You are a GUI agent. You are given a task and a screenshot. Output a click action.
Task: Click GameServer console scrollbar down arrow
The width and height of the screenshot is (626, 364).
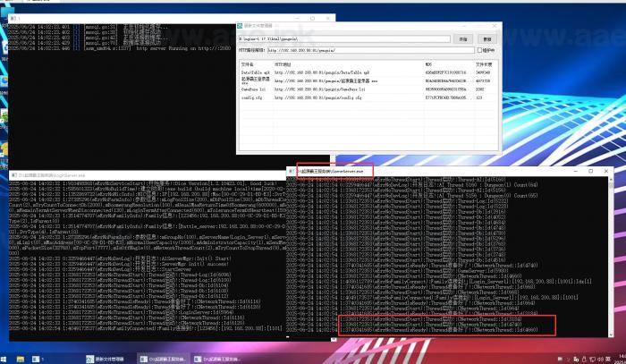coord(611,334)
